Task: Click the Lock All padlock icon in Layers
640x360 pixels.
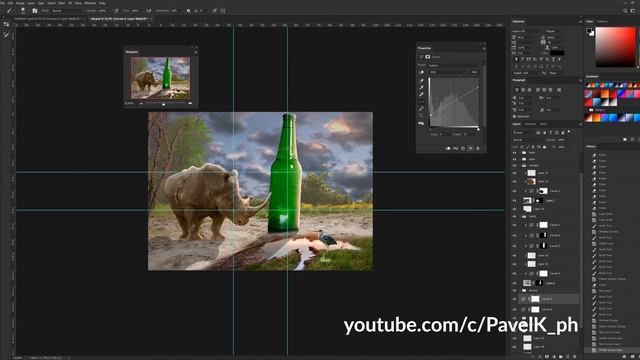Action: click(544, 147)
